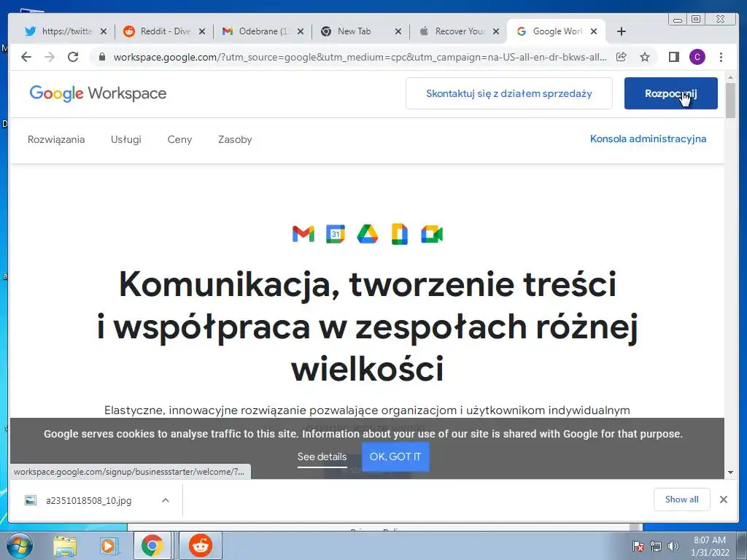Open Windows Explorer from taskbar
Viewport: 747px width, 560px height.
pyautogui.click(x=65, y=545)
